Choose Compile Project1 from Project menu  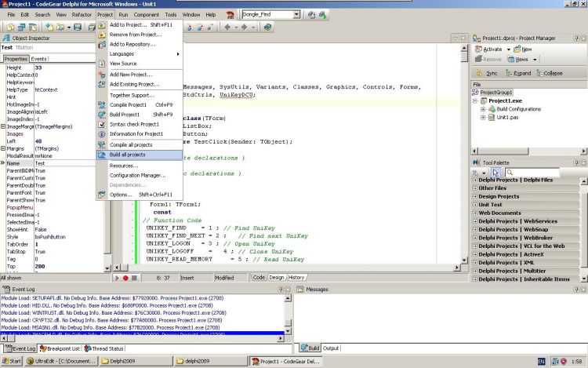click(140, 104)
